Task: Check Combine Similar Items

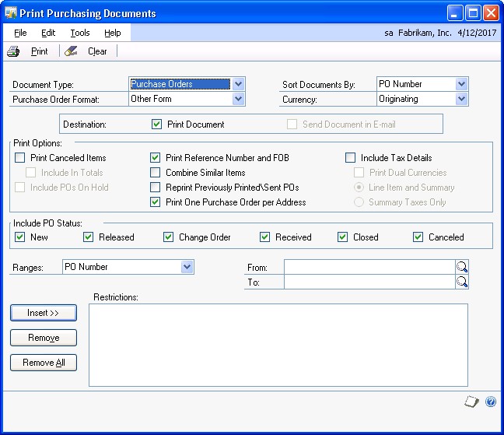Action: point(156,172)
